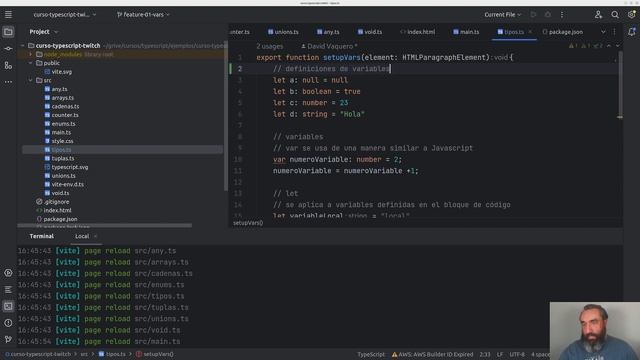Click the David Vaquero author hint
This screenshot has height=360, width=640.
pos(329,47)
